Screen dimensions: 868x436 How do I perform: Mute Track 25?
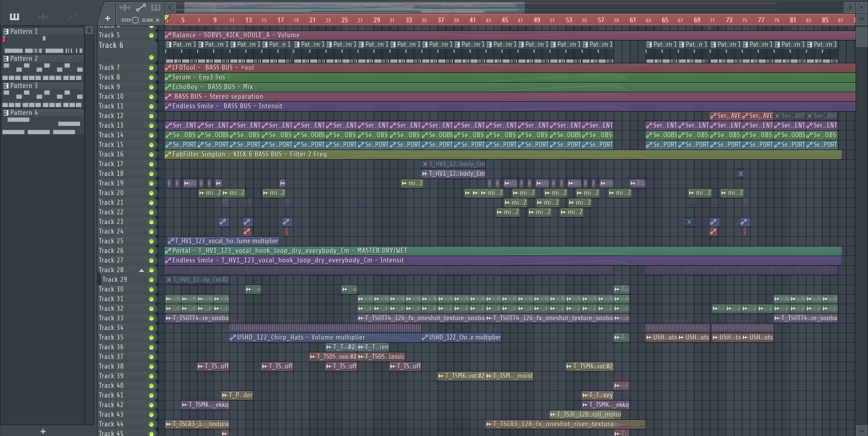[151, 241]
